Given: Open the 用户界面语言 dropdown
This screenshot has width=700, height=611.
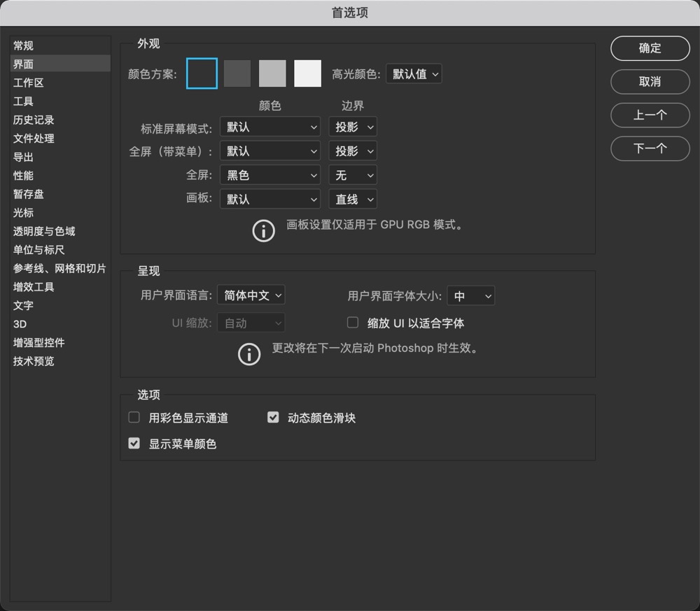Looking at the screenshot, I should click(251, 295).
